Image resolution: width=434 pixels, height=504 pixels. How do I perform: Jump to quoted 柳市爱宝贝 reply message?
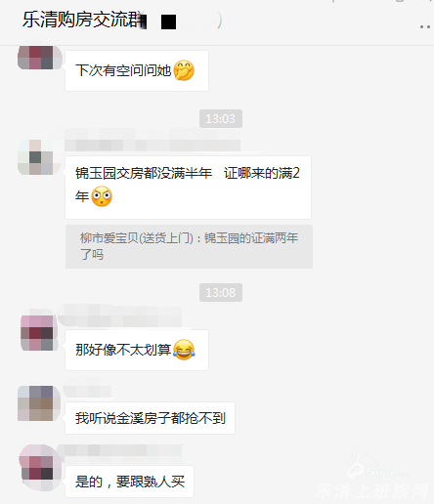[189, 246]
